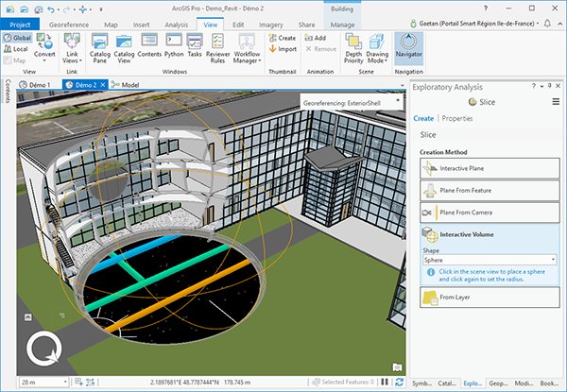The width and height of the screenshot is (567, 392).
Task: Add an animation
Action: coord(316,38)
